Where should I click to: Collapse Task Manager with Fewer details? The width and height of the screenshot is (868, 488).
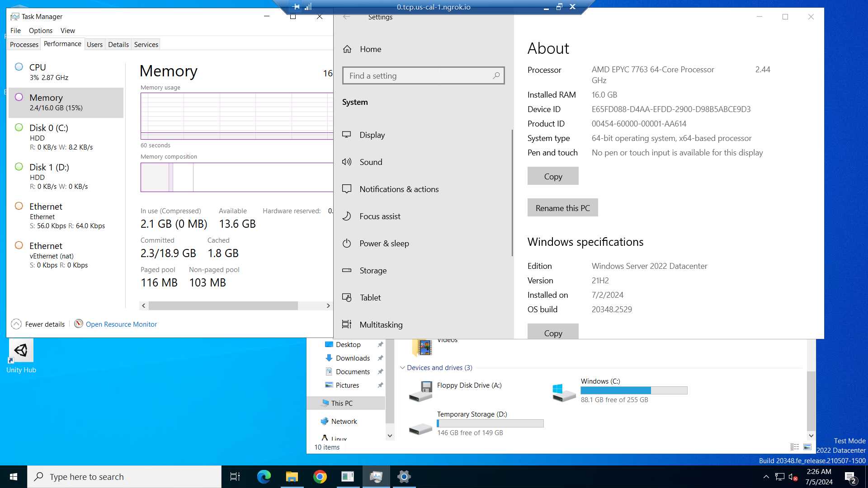[38, 324]
